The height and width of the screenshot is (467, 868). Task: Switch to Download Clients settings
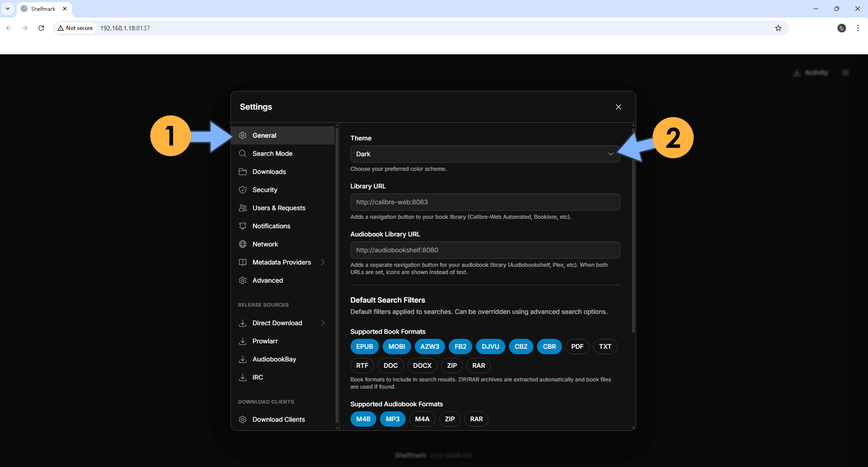(278, 419)
